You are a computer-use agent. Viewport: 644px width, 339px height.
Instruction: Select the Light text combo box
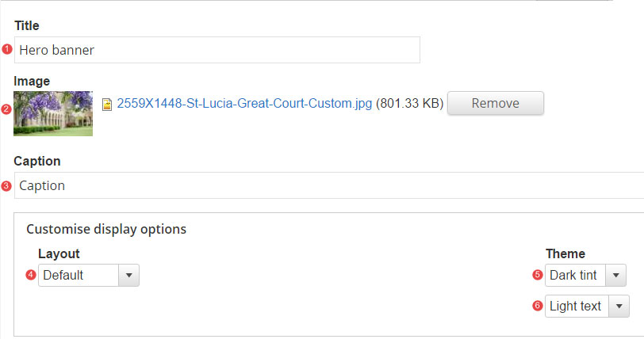[x=588, y=307]
